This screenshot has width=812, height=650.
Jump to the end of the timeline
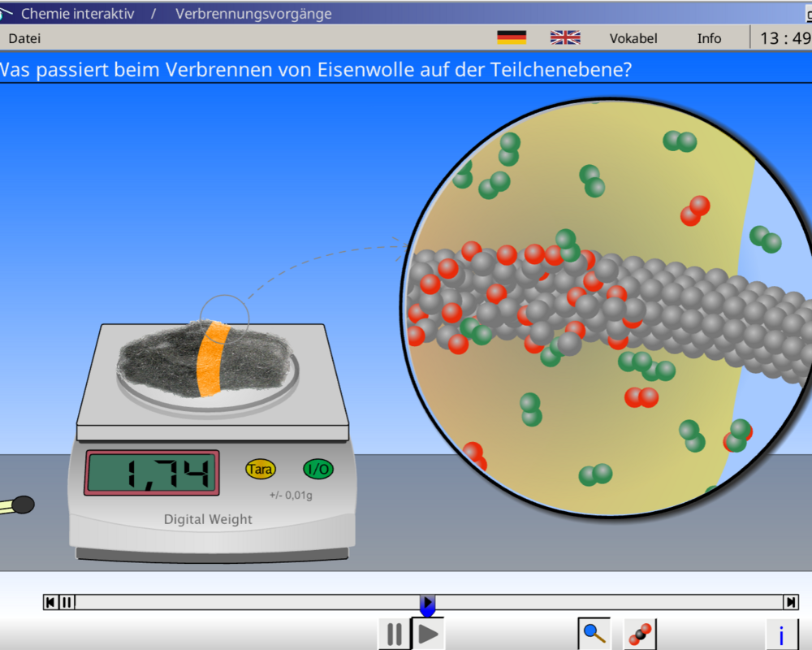(790, 602)
